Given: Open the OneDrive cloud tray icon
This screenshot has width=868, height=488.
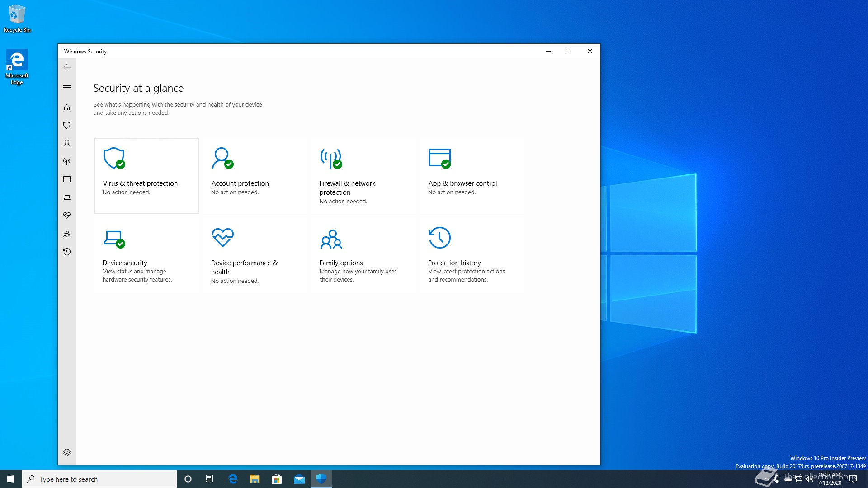Looking at the screenshot, I should (x=788, y=479).
